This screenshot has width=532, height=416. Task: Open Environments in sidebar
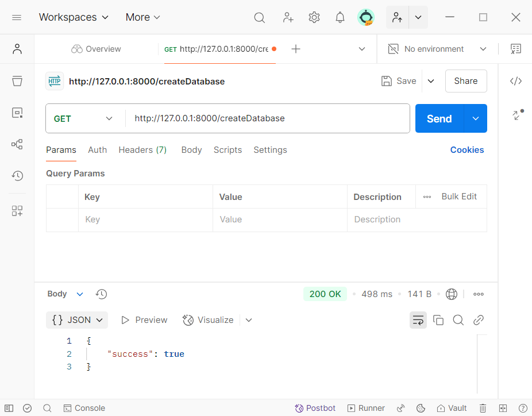pyautogui.click(x=17, y=113)
